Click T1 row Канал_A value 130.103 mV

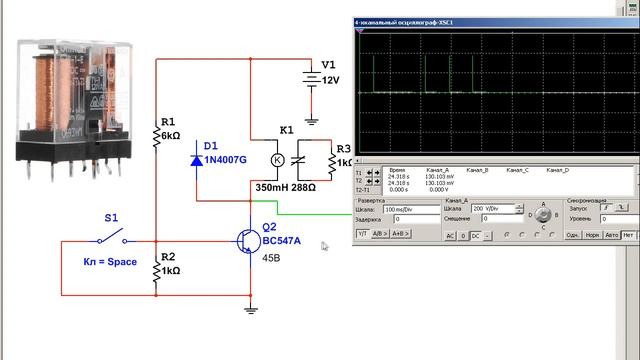[x=439, y=177]
